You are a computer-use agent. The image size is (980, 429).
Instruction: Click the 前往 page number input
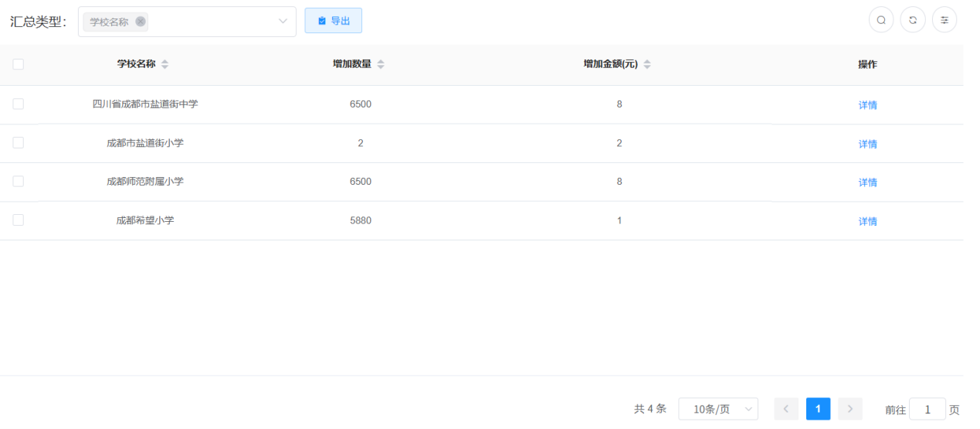[x=927, y=410]
